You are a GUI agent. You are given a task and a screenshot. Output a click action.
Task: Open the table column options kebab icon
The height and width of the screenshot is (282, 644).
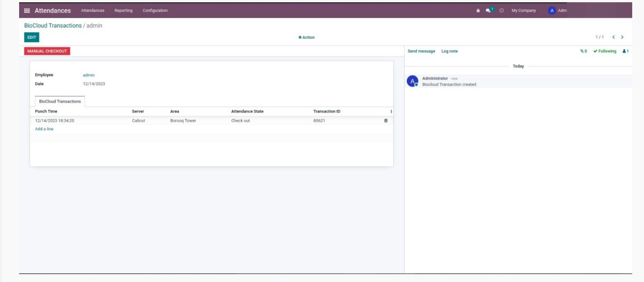[391, 111]
